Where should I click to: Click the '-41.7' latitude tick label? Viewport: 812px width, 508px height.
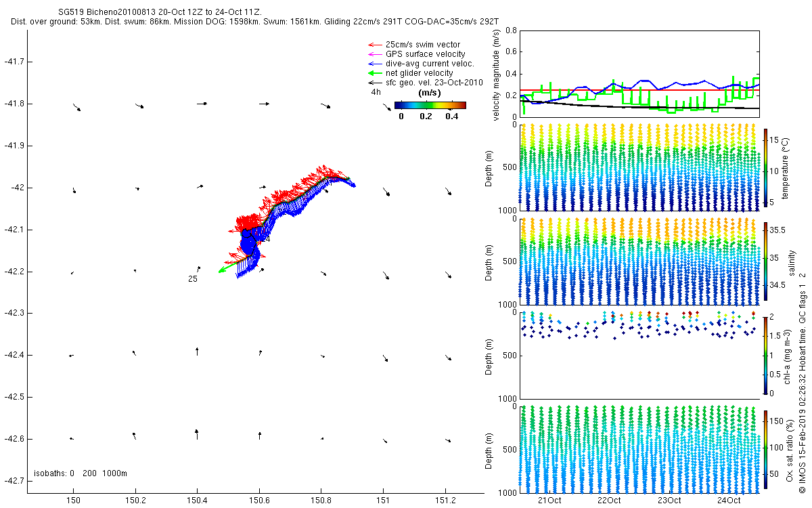pos(14,62)
